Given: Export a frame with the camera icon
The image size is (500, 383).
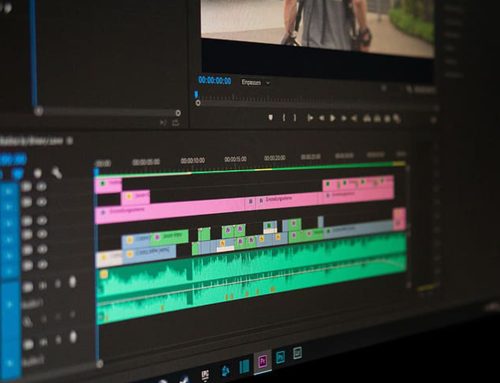Looking at the screenshot, I should click(x=387, y=119).
